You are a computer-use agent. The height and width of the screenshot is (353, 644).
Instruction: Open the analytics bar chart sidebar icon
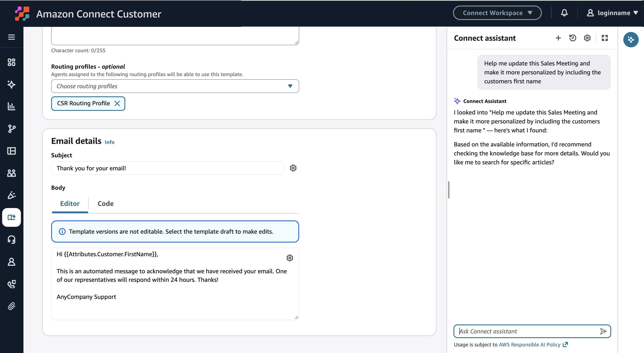pyautogui.click(x=12, y=107)
